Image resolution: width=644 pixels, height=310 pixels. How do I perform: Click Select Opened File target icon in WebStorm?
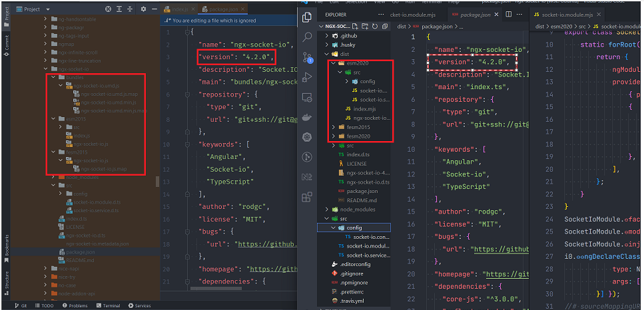[x=108, y=9]
